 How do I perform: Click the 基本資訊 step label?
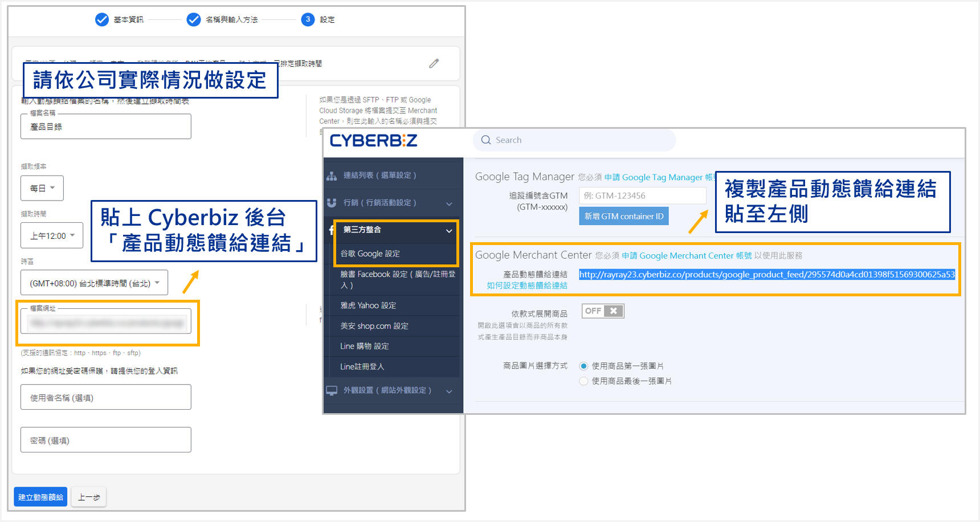point(129,20)
